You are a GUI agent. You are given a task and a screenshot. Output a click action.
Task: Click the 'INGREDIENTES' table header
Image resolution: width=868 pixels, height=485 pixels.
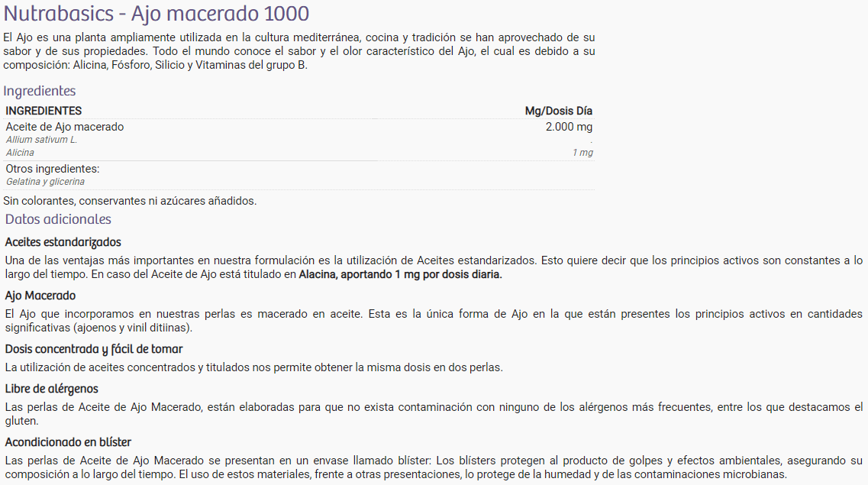(44, 111)
